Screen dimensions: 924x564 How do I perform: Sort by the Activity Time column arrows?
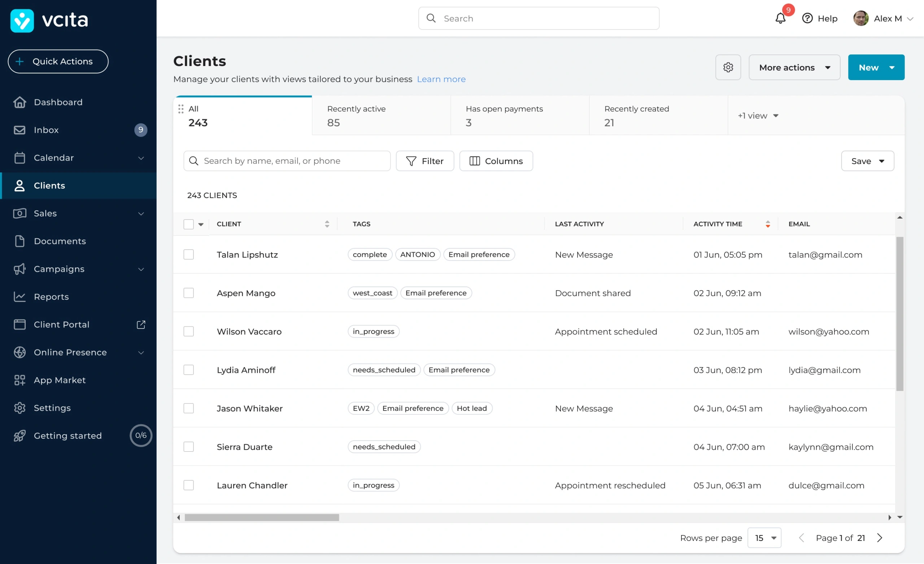[768, 224]
